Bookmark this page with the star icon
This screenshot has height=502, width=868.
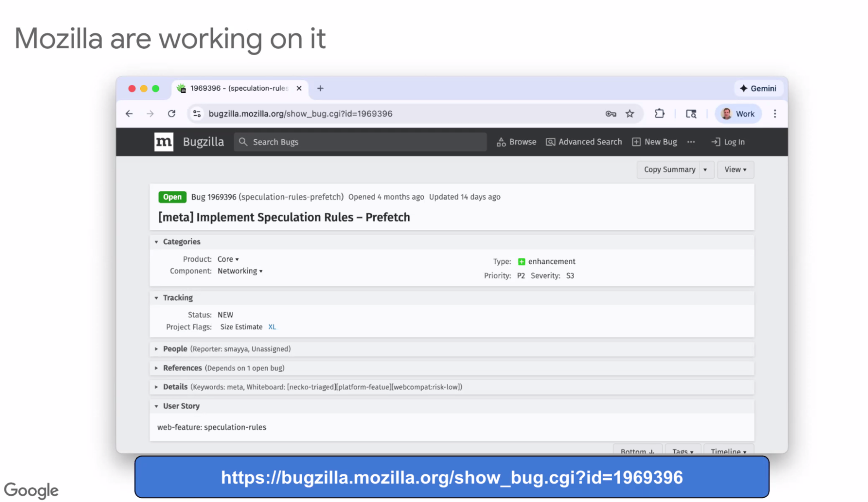click(630, 114)
